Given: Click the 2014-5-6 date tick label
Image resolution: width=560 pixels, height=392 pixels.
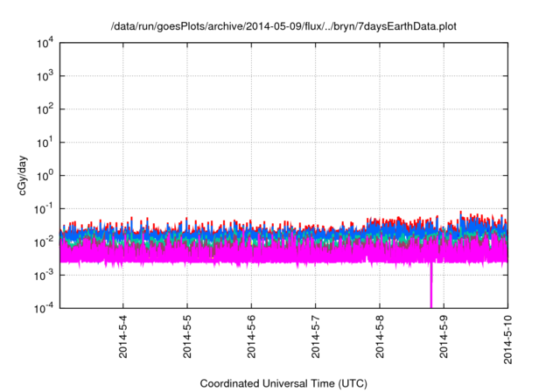Looking at the screenshot, I should (251, 337).
